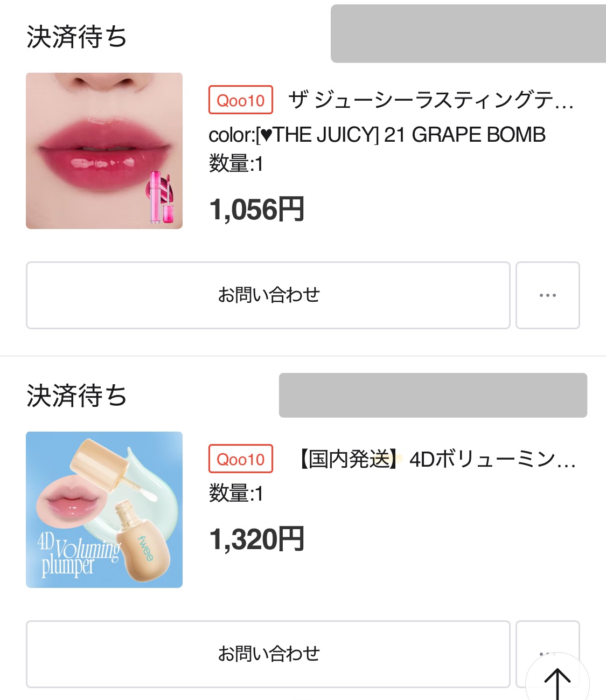
Task: Tap the 1,320円 price
Action: click(x=257, y=539)
